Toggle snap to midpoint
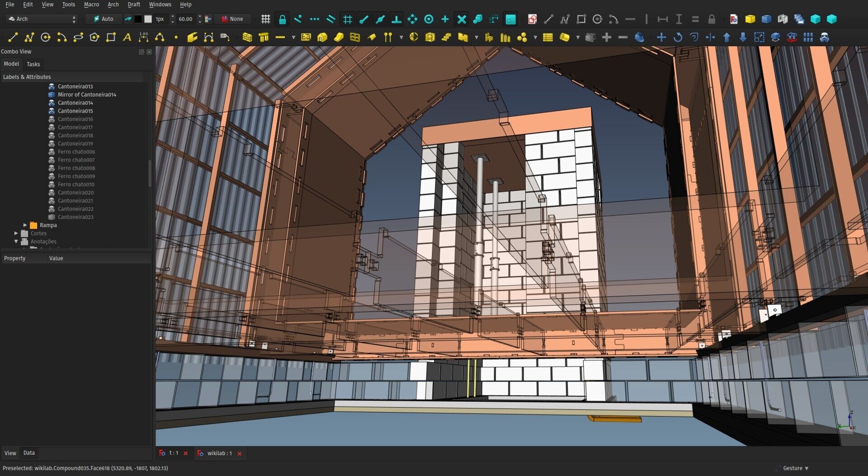 click(x=380, y=19)
